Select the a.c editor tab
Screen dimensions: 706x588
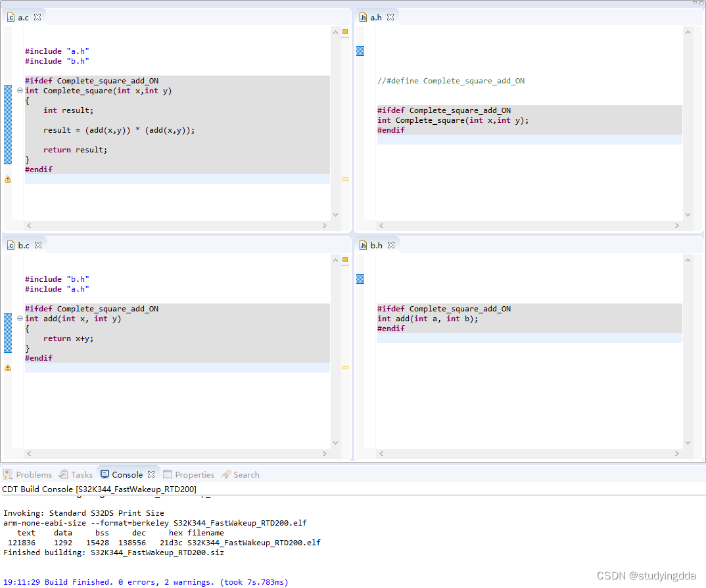pos(23,18)
